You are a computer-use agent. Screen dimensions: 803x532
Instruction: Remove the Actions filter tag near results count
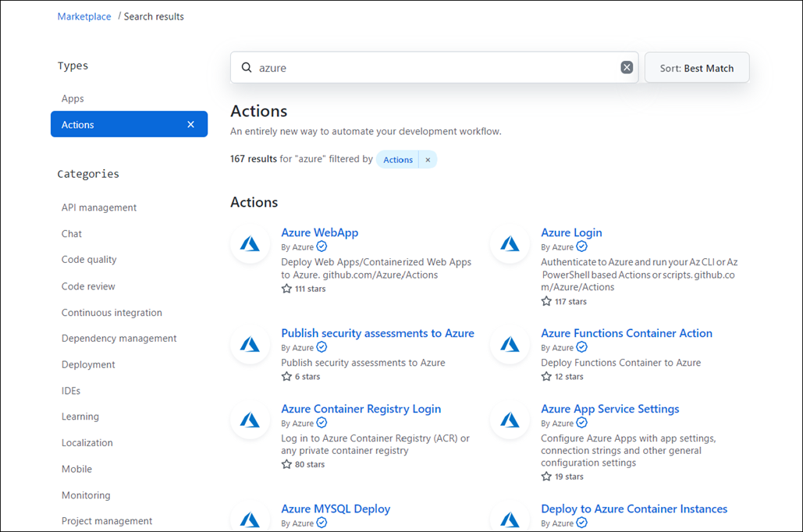click(x=428, y=159)
